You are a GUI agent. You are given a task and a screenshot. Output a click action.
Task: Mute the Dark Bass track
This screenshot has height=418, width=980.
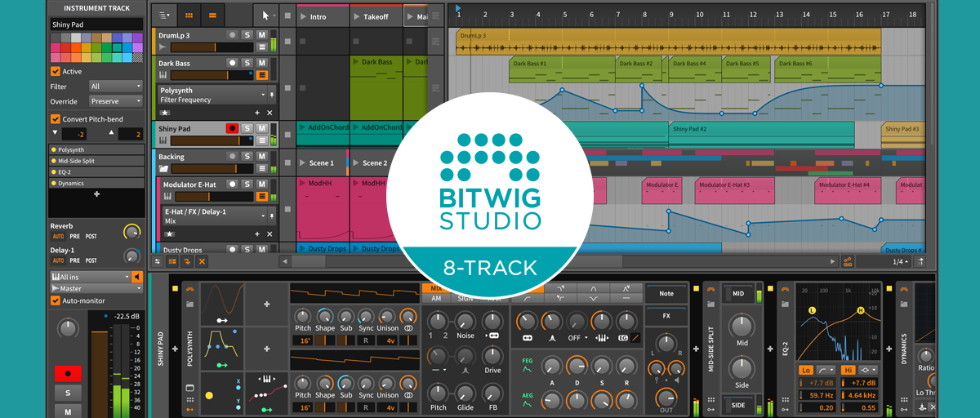click(x=261, y=62)
